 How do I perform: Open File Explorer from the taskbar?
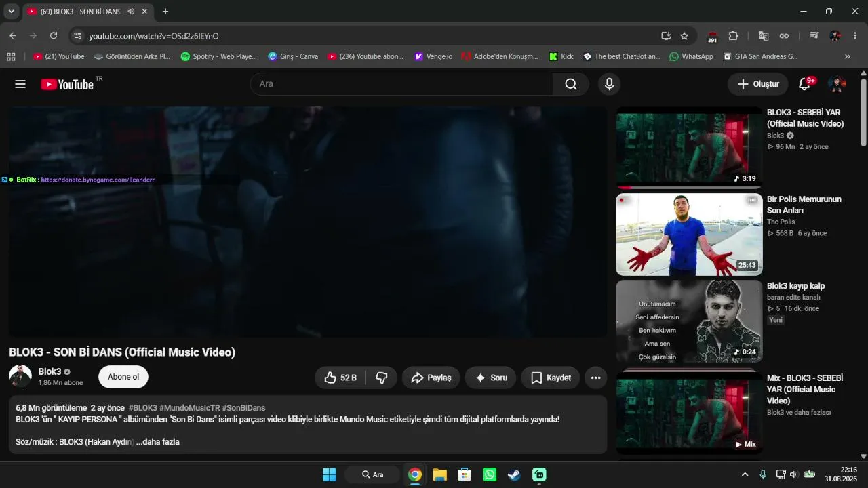tap(439, 474)
